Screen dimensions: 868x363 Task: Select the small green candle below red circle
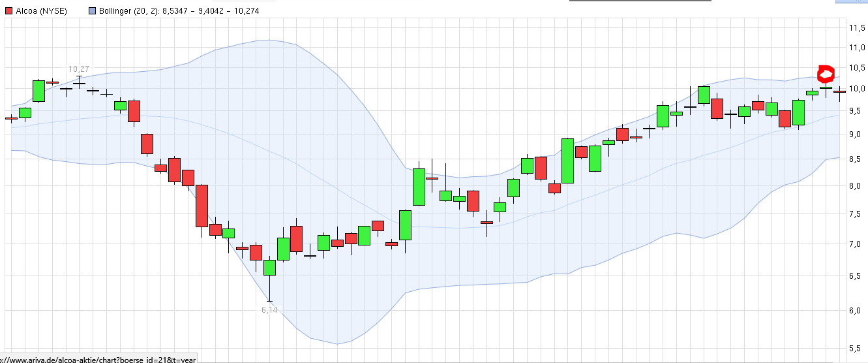[826, 87]
